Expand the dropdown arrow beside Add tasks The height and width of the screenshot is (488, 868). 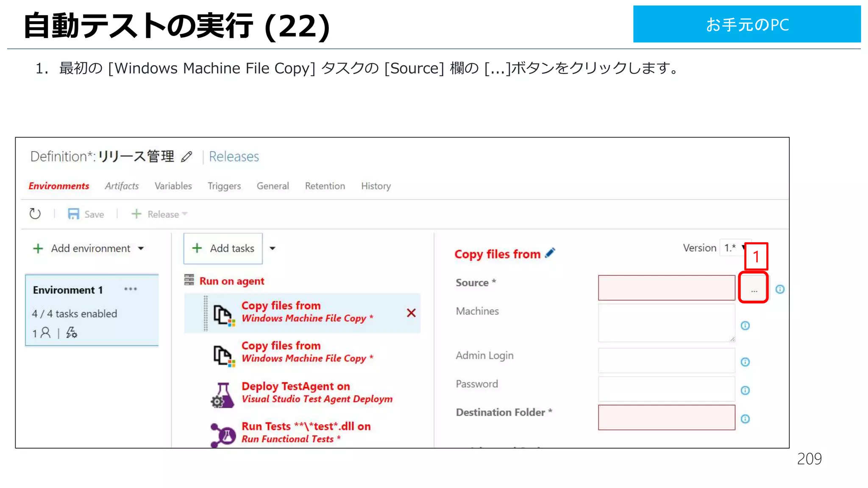pyautogui.click(x=273, y=248)
